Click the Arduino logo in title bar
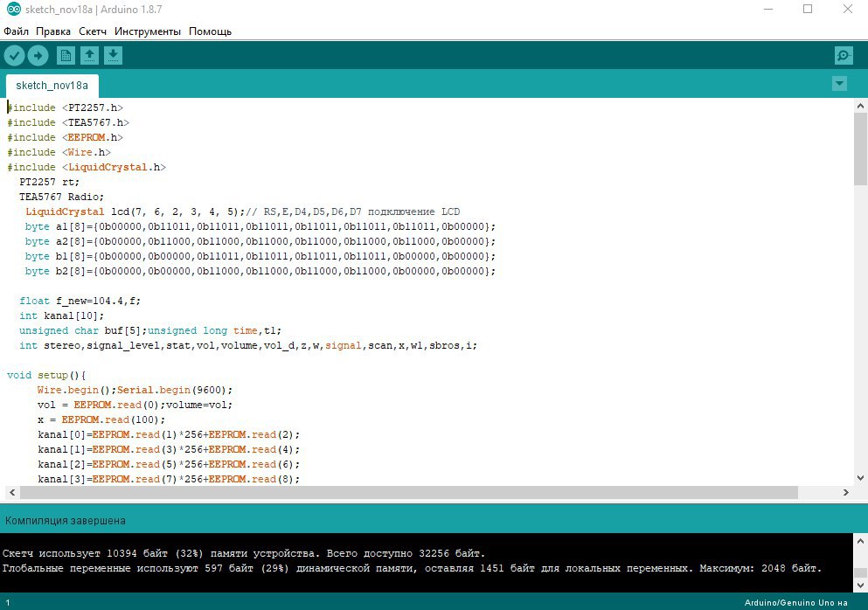The height and width of the screenshot is (610, 868). 13,10
